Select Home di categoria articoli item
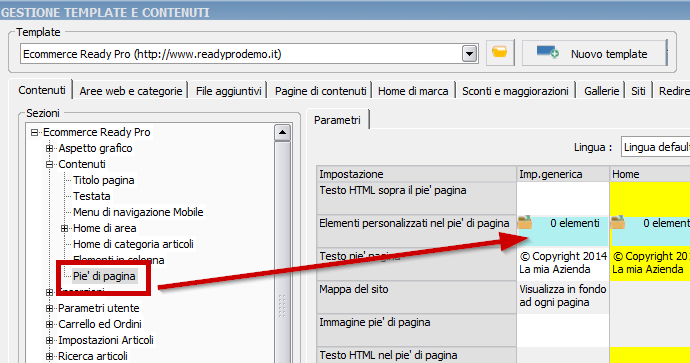690x363 pixels. point(133,244)
